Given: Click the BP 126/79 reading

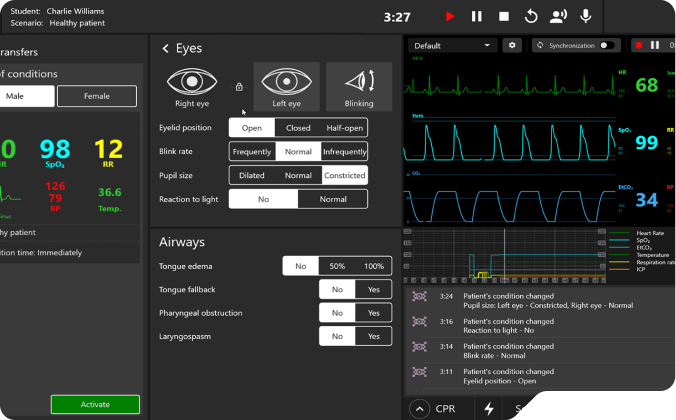Looking at the screenshot, I should [x=55, y=197].
